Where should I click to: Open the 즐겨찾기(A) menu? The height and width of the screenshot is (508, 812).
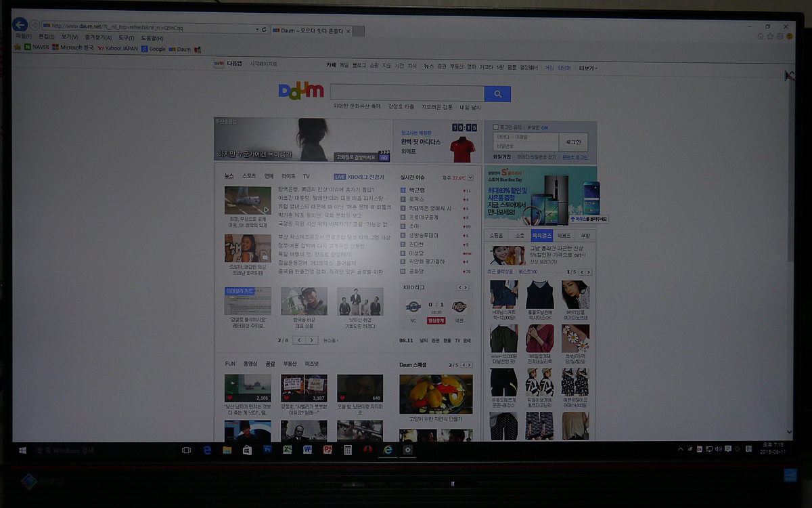(x=98, y=38)
